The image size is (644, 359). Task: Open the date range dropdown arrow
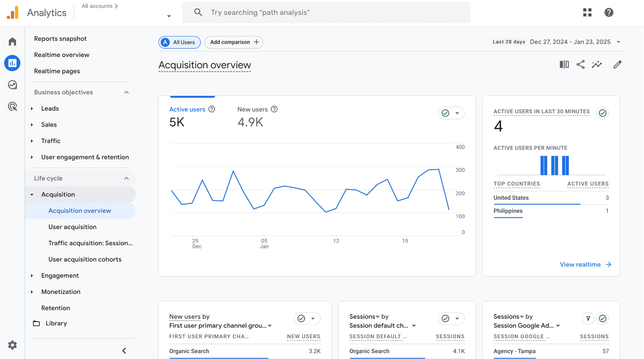coord(618,42)
